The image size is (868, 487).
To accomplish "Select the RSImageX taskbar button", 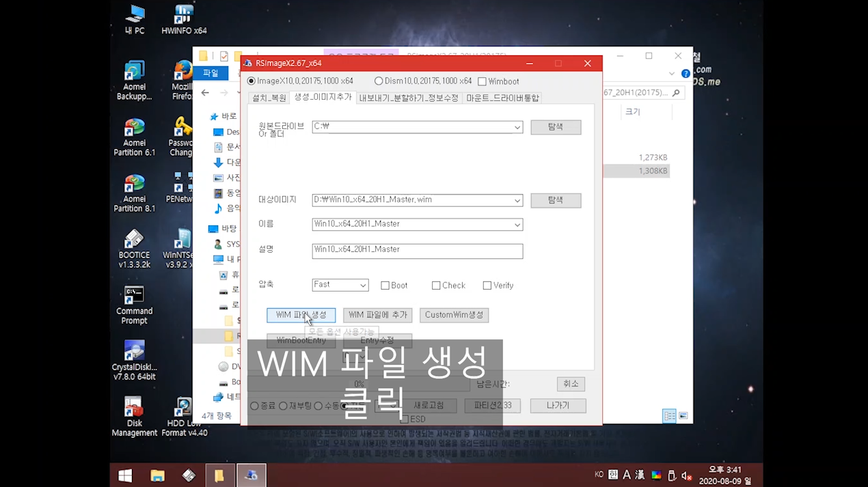I will tap(252, 475).
